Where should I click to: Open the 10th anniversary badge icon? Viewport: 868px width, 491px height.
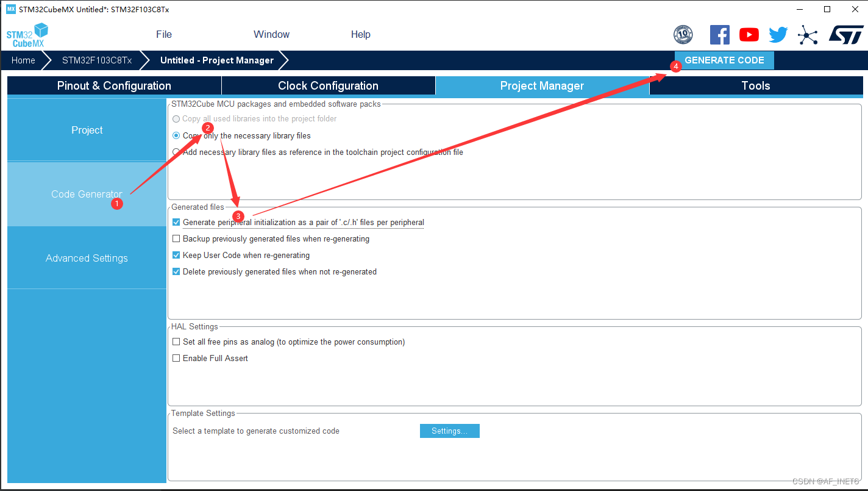(683, 35)
